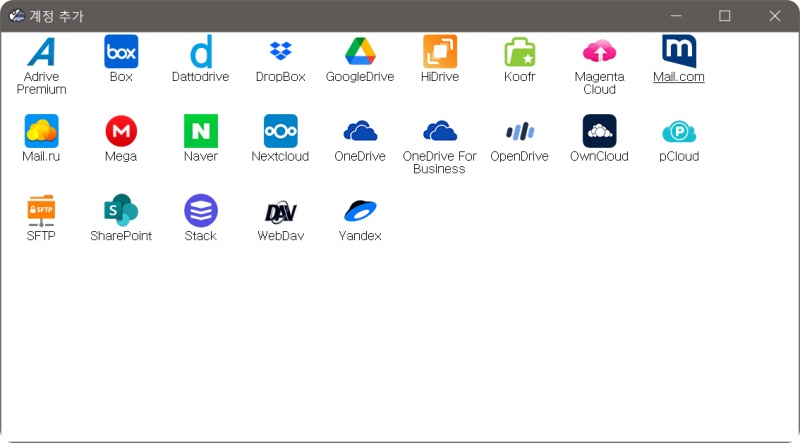Select the Mail.com icon

pyautogui.click(x=679, y=52)
